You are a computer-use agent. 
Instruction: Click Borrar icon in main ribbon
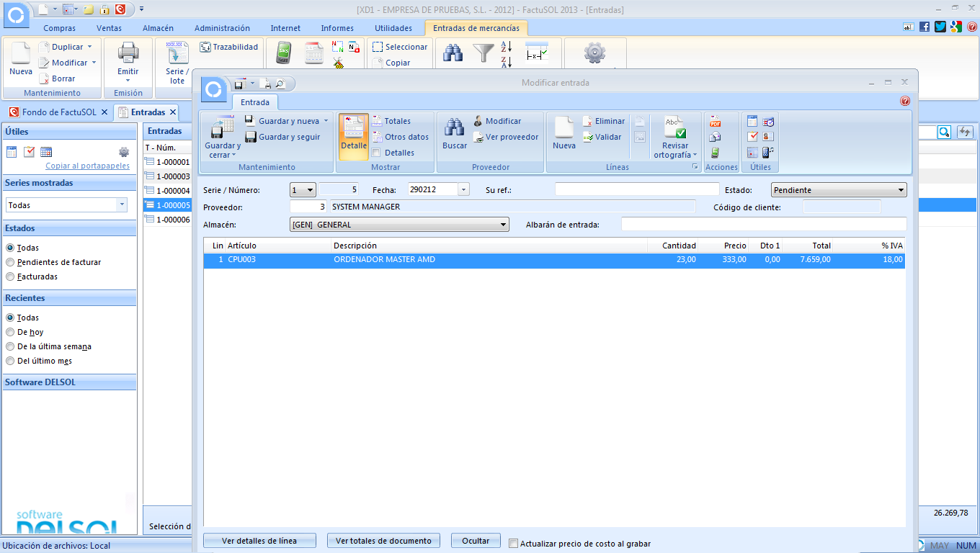point(44,78)
